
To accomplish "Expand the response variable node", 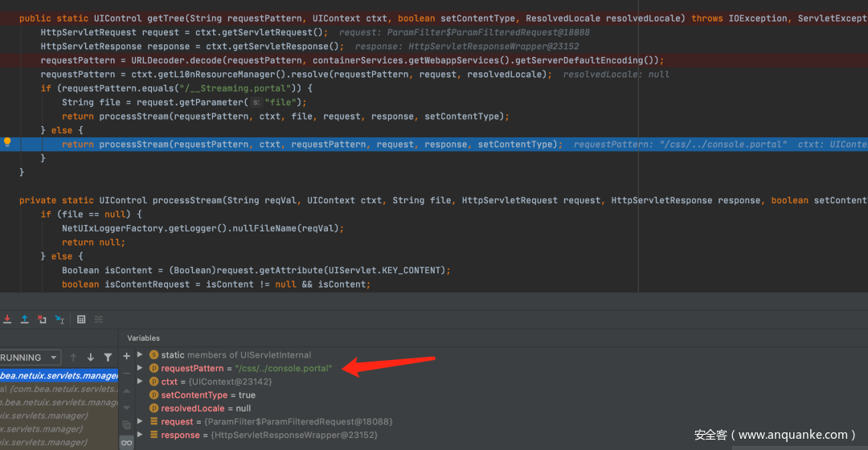I will (140, 436).
